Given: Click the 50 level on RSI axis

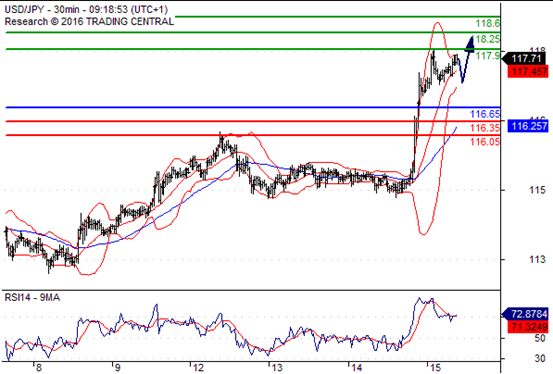Looking at the screenshot, I should point(540,338).
